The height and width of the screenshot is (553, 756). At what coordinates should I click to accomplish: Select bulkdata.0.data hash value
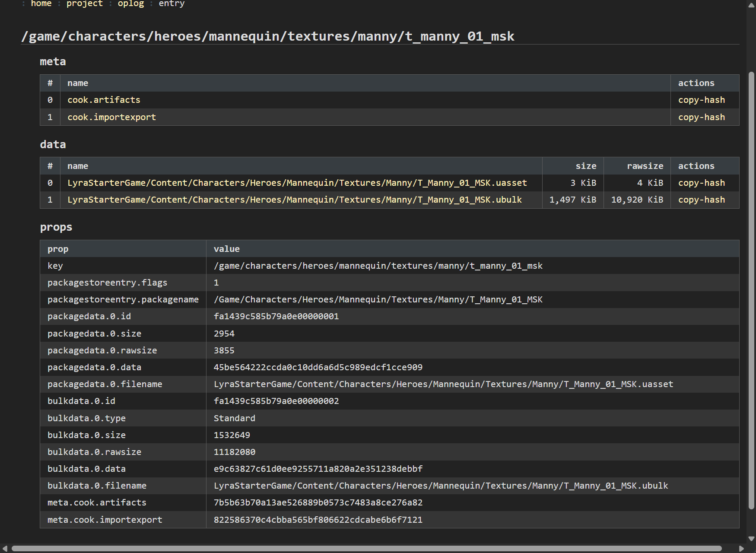tap(318, 469)
